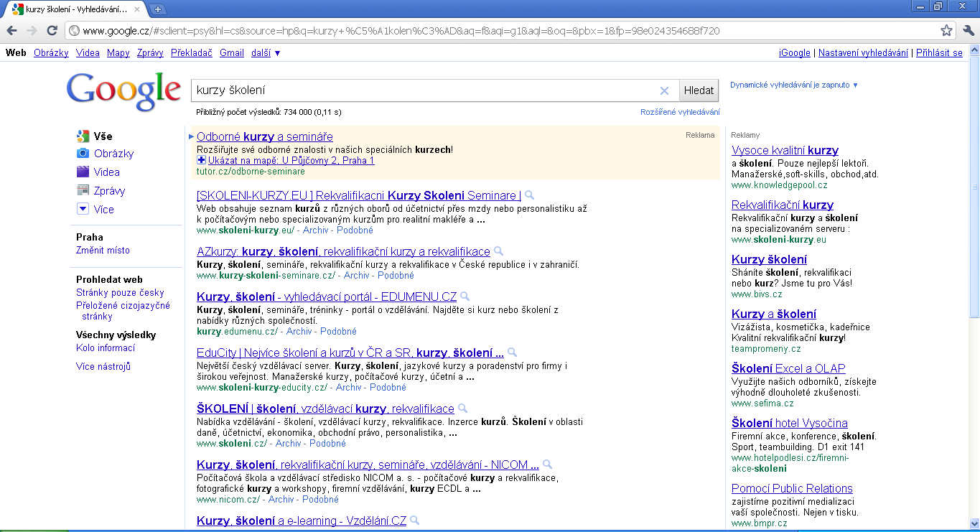Click preview magnifier next to SKOLENI-KURZY.EU result
Image resolution: width=980 pixels, height=532 pixels.
point(529,195)
